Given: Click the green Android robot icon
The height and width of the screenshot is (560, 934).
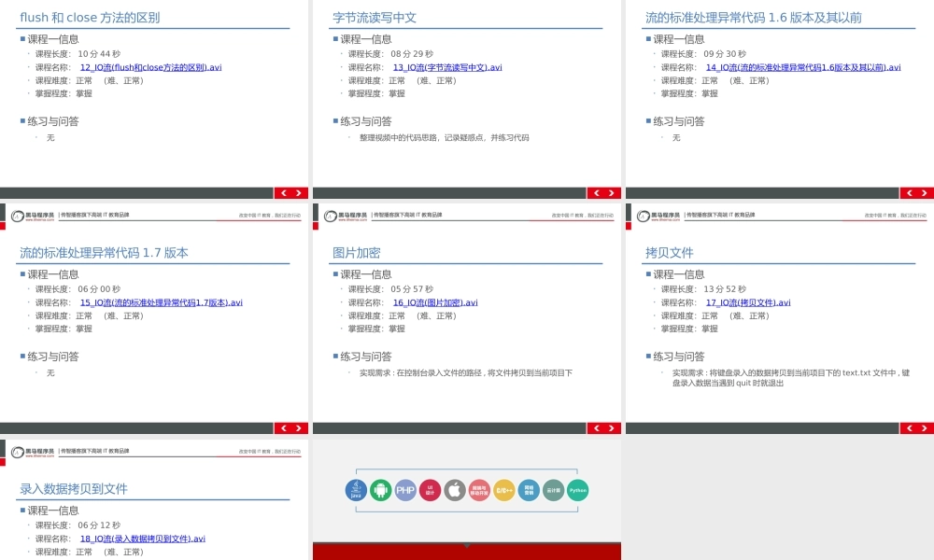Looking at the screenshot, I should point(381,489).
